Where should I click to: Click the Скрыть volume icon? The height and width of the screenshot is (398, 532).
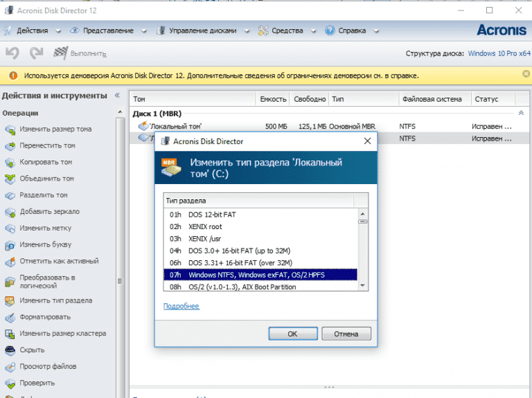click(x=10, y=350)
